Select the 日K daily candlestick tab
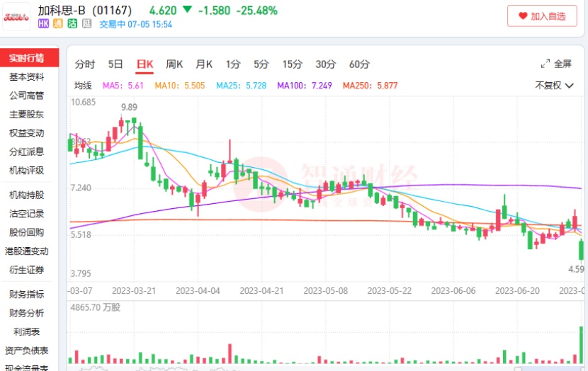 point(145,64)
